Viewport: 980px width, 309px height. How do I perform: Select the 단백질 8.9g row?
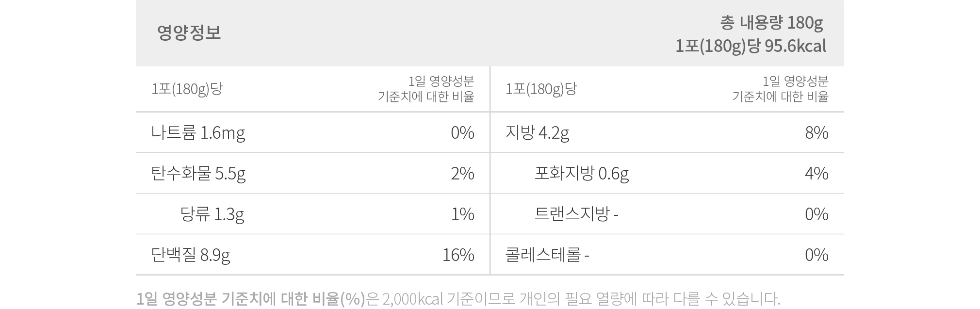[x=312, y=255]
